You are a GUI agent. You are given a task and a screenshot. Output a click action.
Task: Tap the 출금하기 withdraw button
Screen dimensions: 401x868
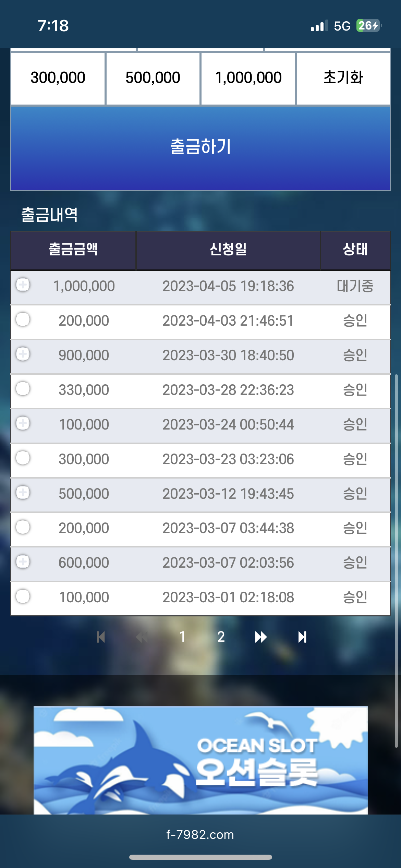point(200,148)
